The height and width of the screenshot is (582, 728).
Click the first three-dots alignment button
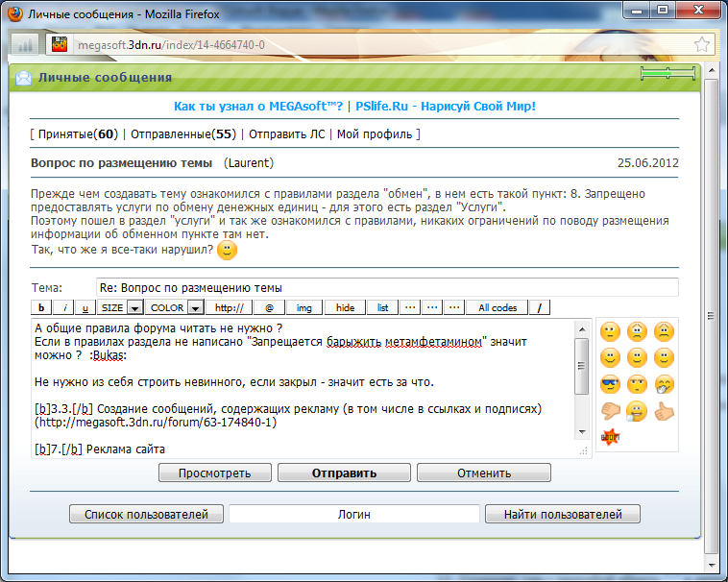pyautogui.click(x=410, y=307)
